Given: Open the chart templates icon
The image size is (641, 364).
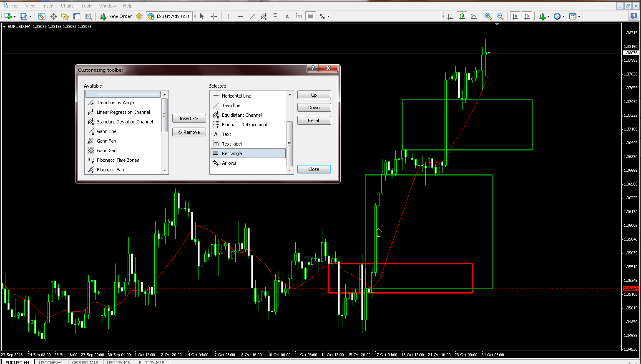Looking at the screenshot, I should point(573,16).
